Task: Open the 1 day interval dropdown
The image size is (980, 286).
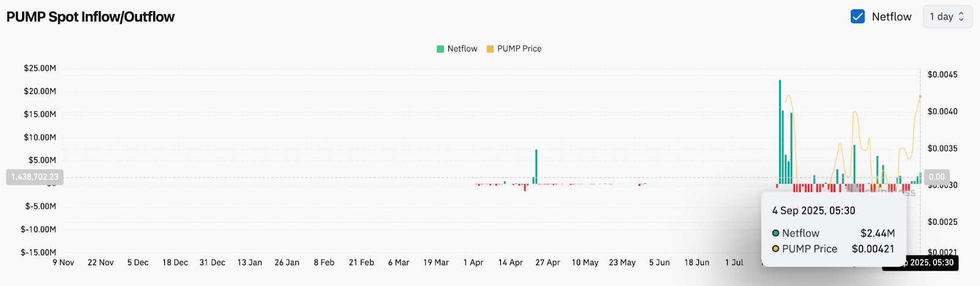Action: pos(948,17)
